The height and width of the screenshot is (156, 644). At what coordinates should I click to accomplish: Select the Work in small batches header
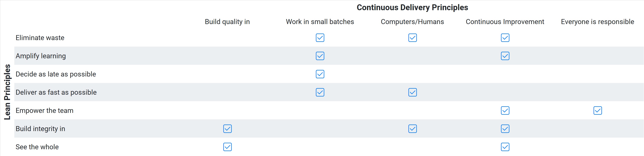(320, 22)
